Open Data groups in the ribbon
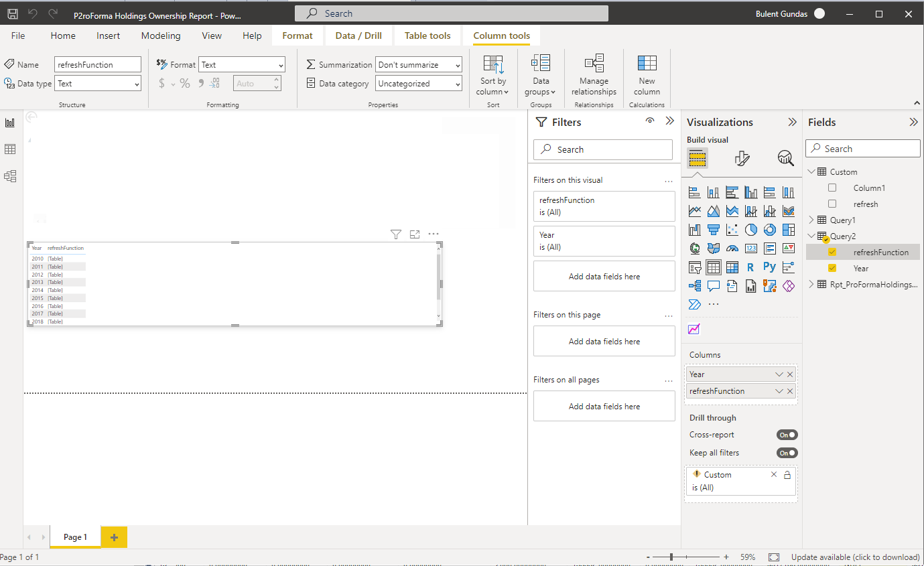 click(x=541, y=75)
